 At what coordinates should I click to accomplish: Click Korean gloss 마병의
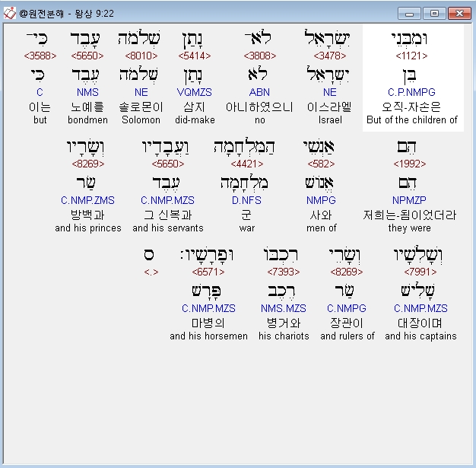tap(208, 323)
